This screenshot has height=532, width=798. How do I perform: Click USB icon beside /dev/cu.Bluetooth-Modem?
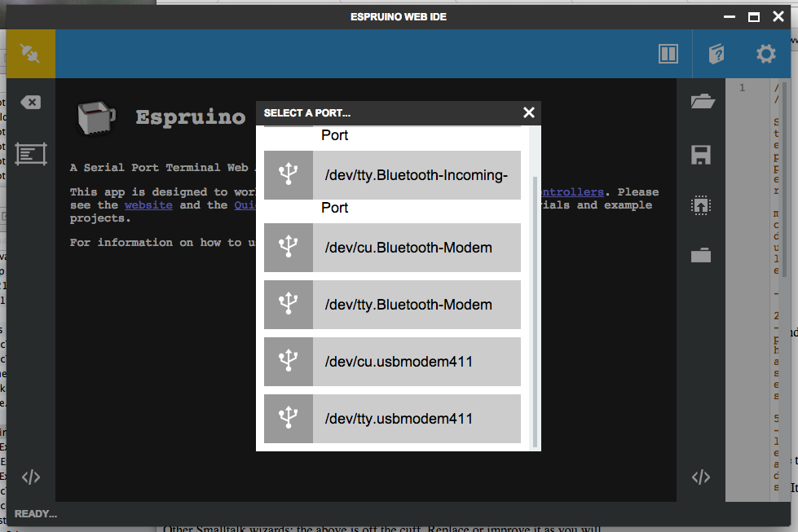[x=289, y=248]
